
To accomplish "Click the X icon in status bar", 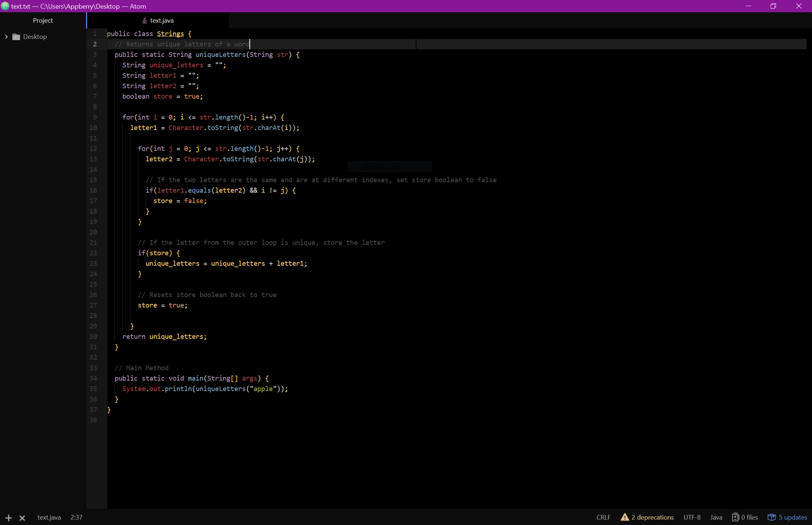I will pyautogui.click(x=22, y=518).
